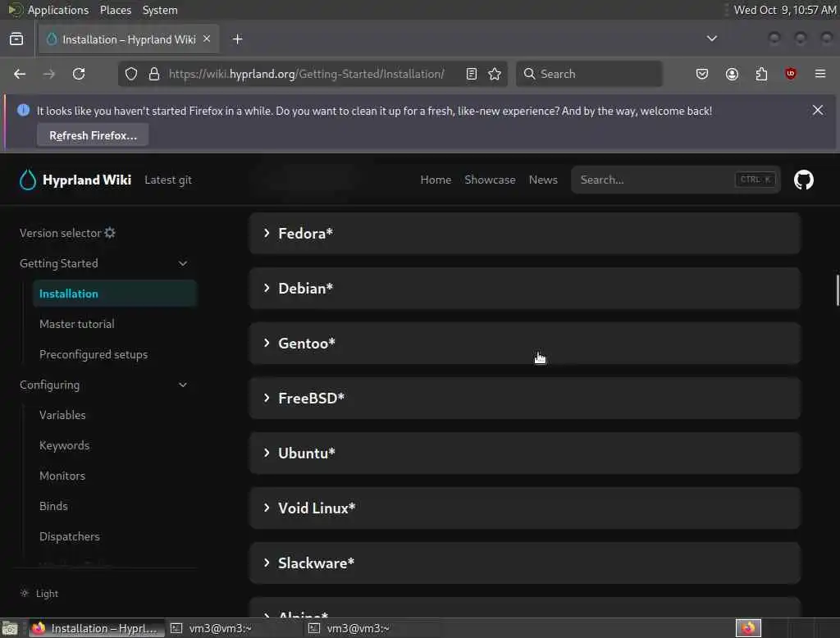Screen dimensions: 840x638
Task: Open Firefox View tab icon
Action: coord(16,39)
